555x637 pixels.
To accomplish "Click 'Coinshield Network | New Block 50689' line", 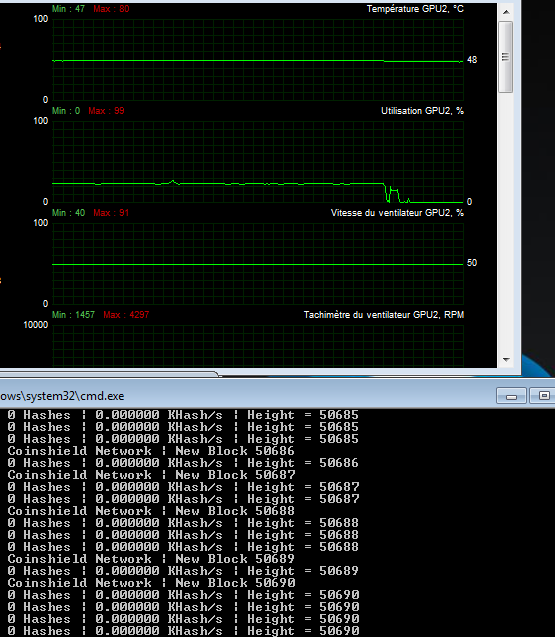I will pos(151,559).
